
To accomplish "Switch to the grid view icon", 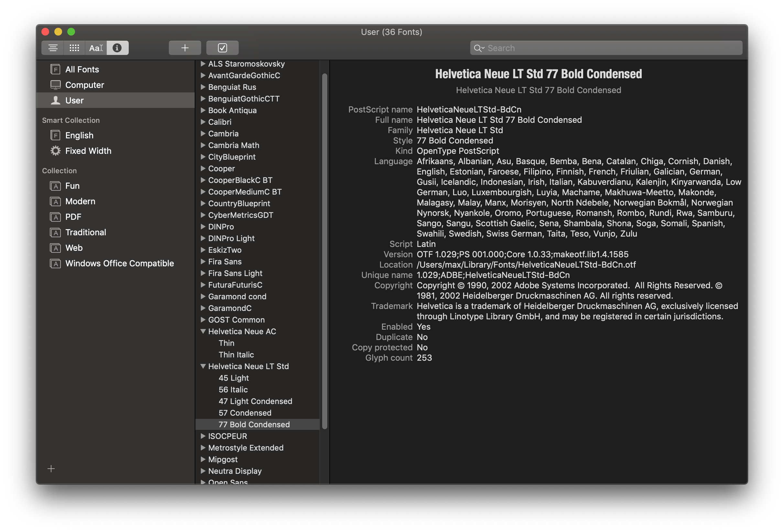I will pyautogui.click(x=74, y=48).
